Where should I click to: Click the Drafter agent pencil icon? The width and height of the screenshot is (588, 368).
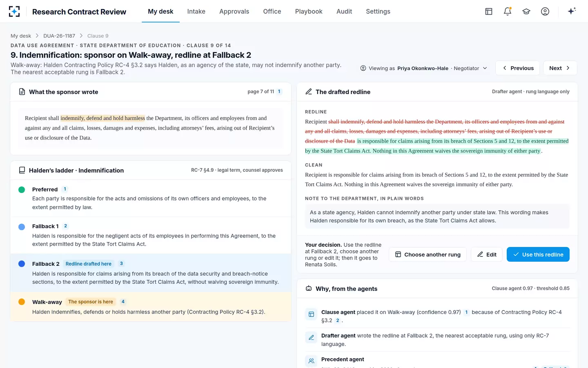pyautogui.click(x=311, y=338)
